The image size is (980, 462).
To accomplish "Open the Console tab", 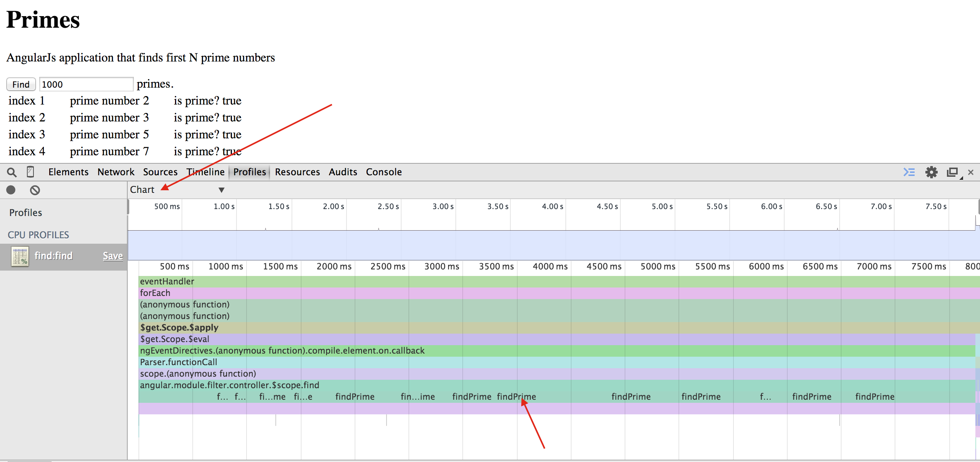I will (x=383, y=172).
